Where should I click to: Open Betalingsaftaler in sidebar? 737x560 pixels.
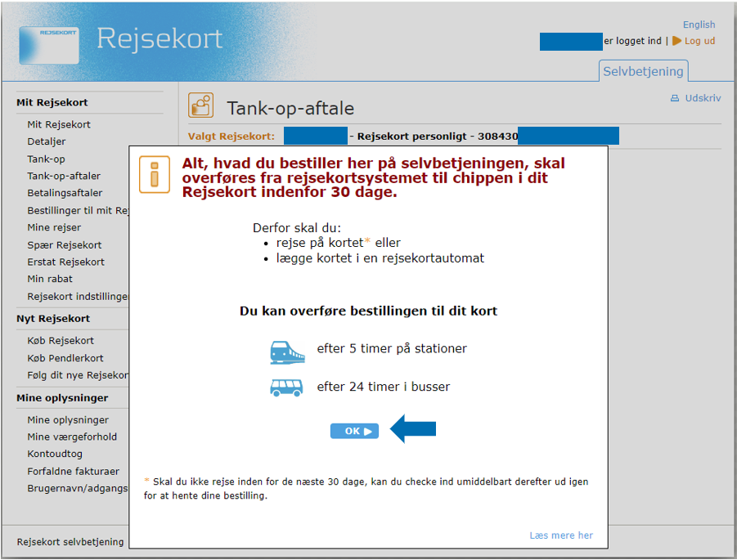click(x=65, y=194)
